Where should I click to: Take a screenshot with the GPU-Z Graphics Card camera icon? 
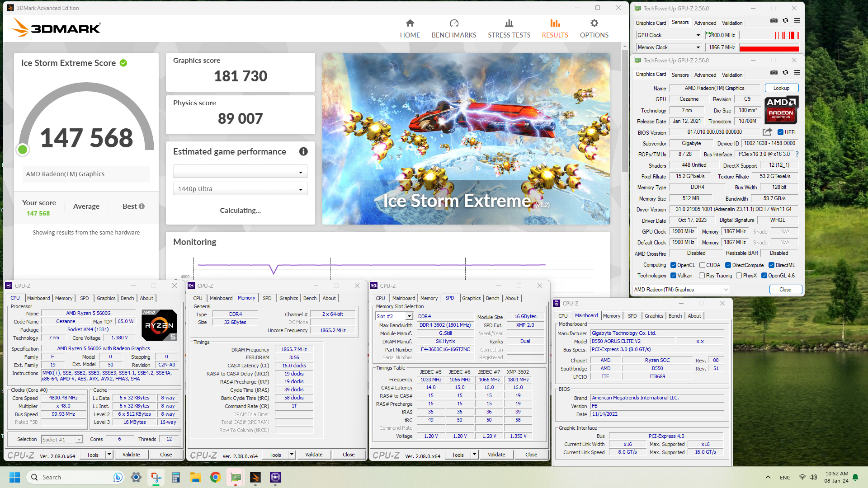coord(774,73)
